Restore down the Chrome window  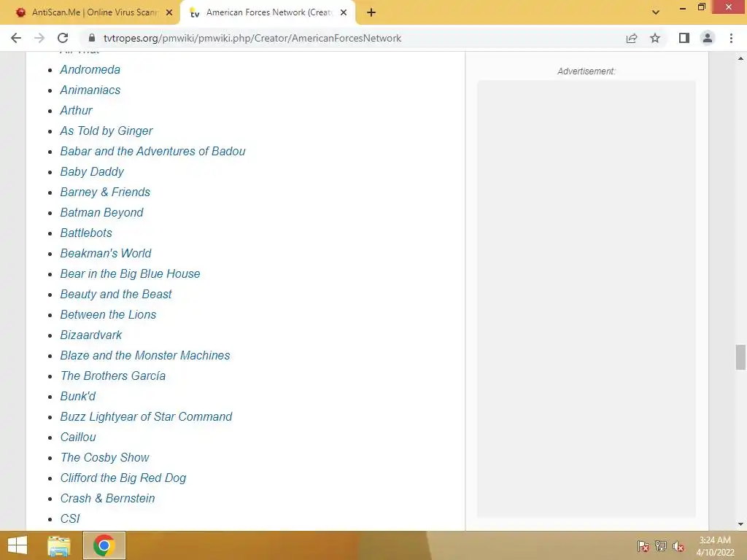point(701,7)
